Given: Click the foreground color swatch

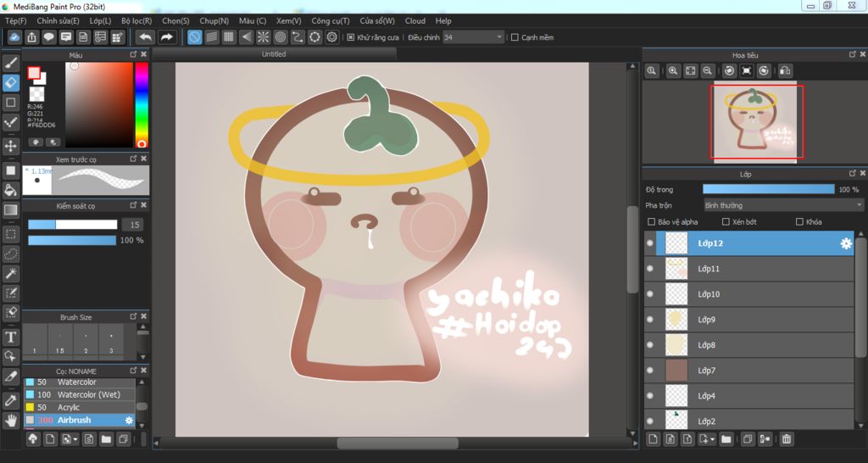Looking at the screenshot, I should pos(34,73).
